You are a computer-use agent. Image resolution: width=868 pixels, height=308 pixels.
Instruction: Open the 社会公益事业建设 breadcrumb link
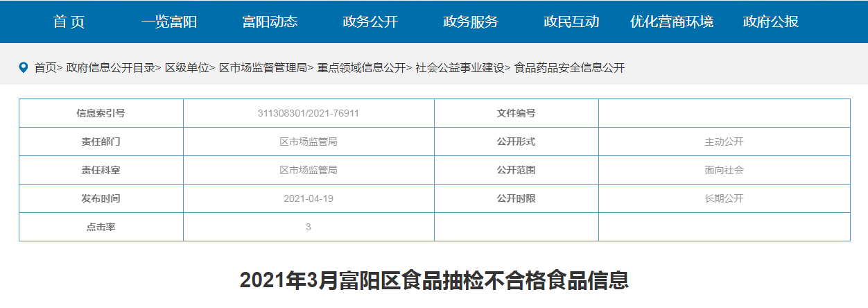[460, 68]
